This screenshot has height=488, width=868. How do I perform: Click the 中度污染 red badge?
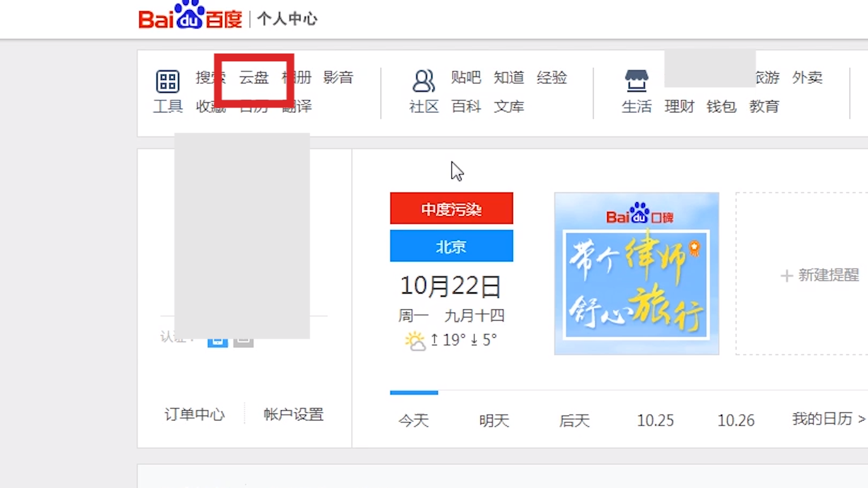click(451, 208)
